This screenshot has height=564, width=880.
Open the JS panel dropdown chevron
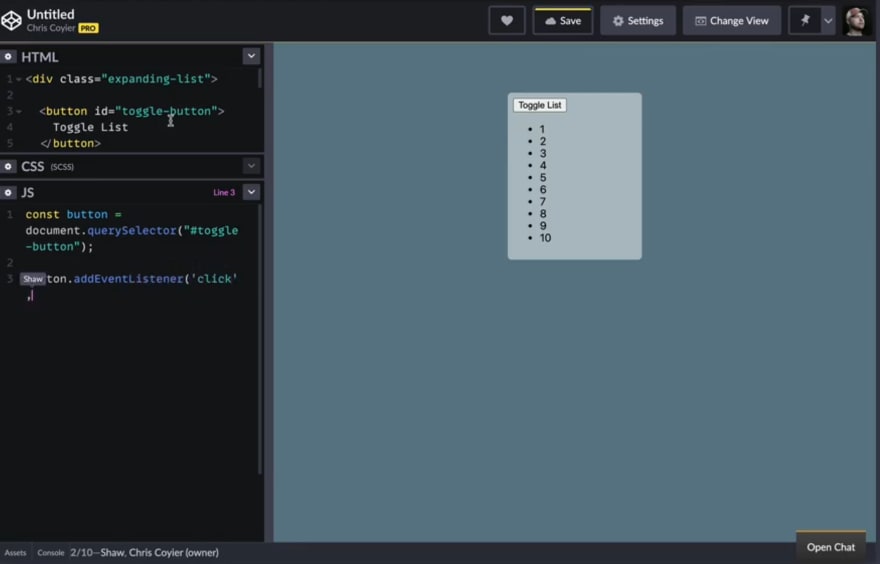(251, 192)
